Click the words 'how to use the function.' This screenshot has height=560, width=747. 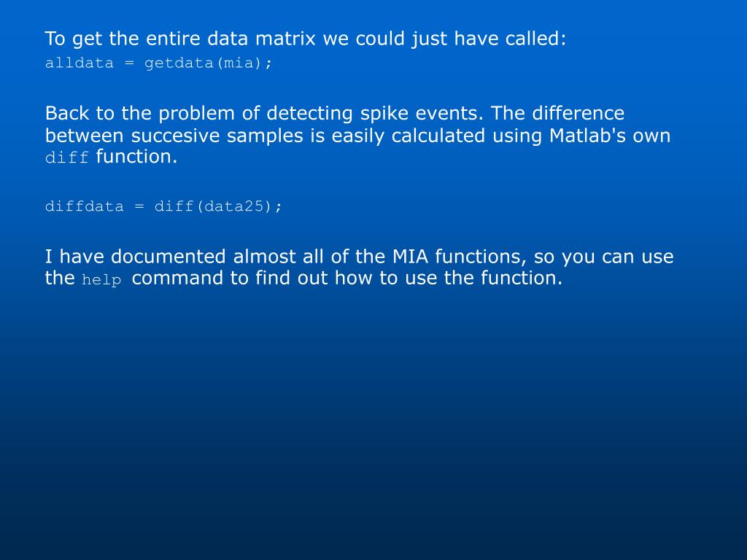[x=449, y=278]
